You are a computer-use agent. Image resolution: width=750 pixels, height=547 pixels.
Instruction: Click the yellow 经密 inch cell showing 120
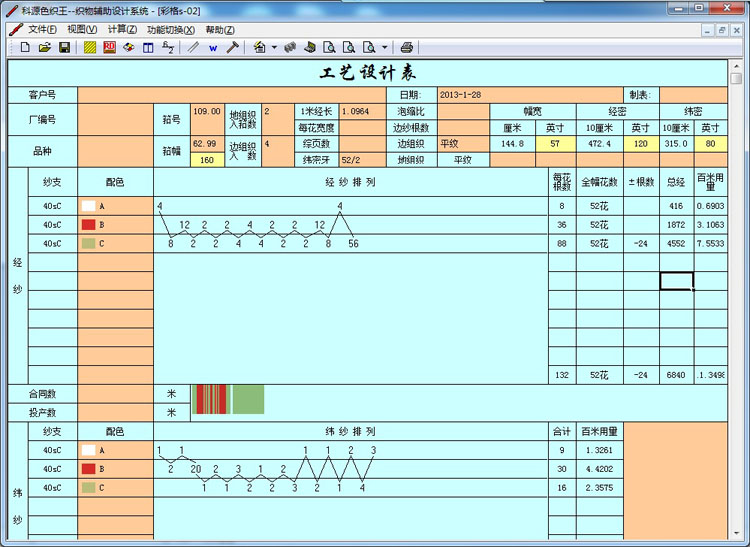(641, 143)
